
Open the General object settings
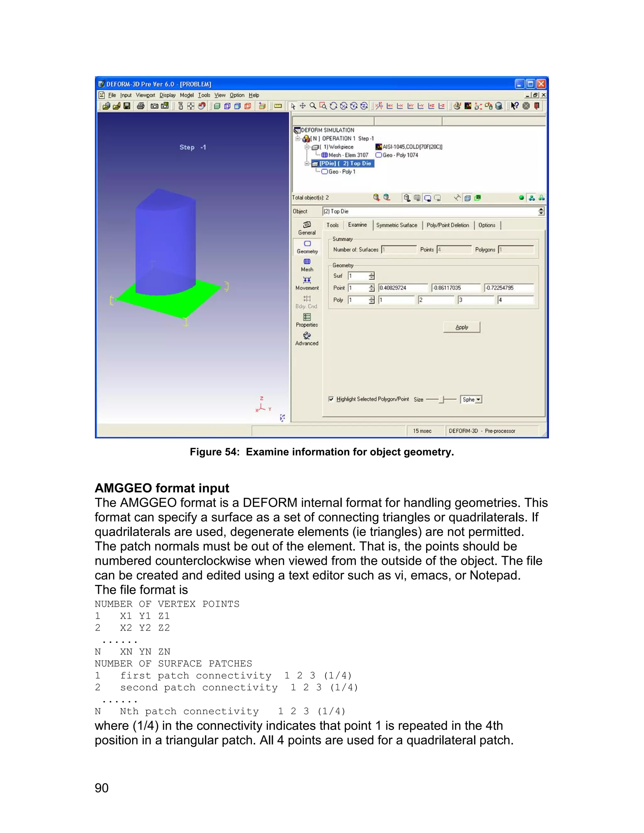tap(307, 228)
